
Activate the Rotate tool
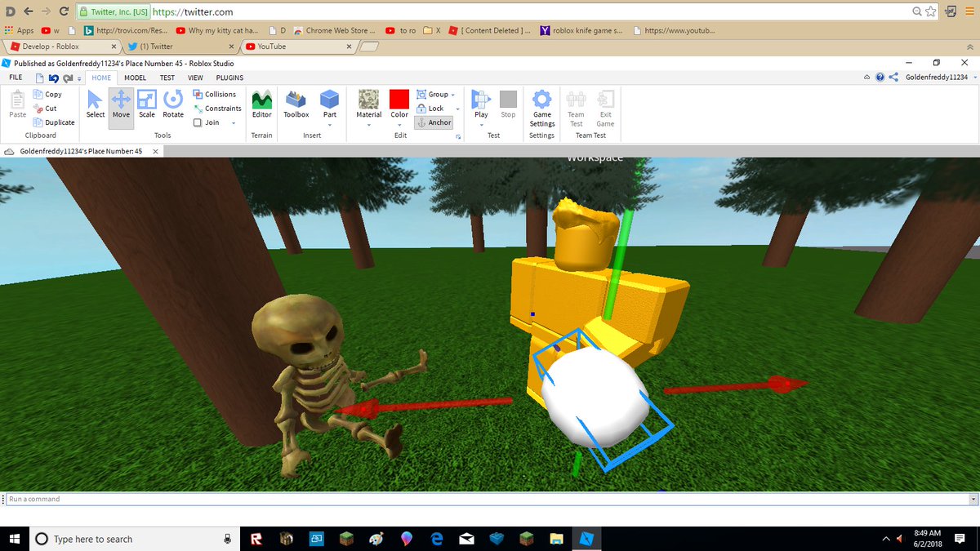point(173,104)
